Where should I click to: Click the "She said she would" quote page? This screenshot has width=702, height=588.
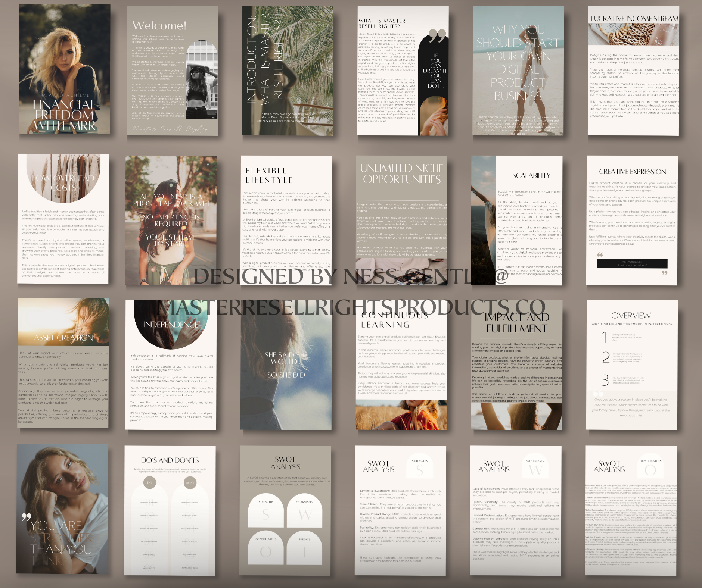[286, 365]
